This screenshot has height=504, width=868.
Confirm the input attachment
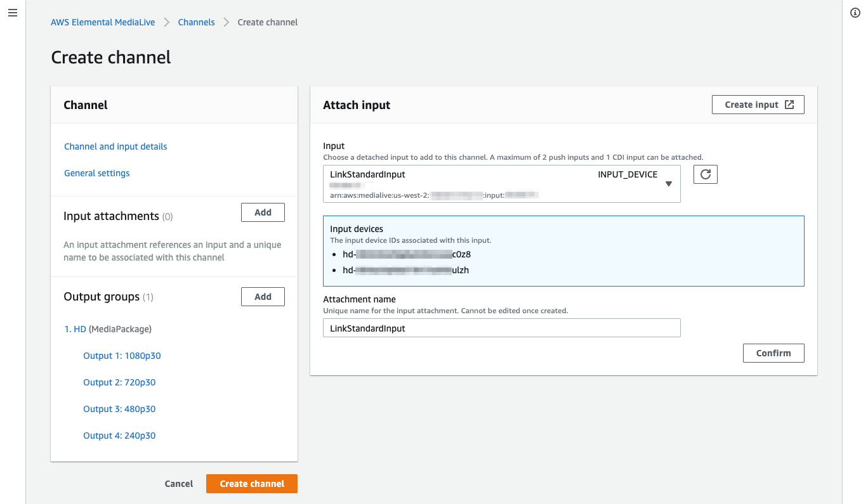(x=773, y=352)
